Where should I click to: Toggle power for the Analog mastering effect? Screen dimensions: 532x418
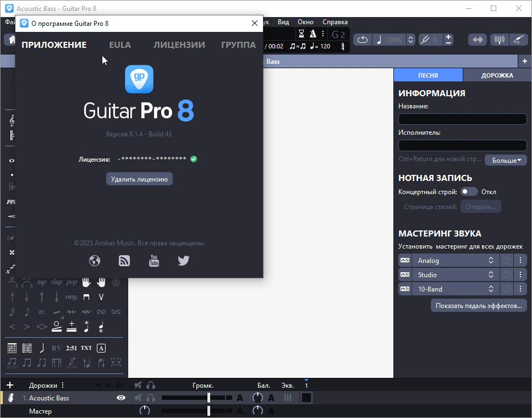[506, 261]
